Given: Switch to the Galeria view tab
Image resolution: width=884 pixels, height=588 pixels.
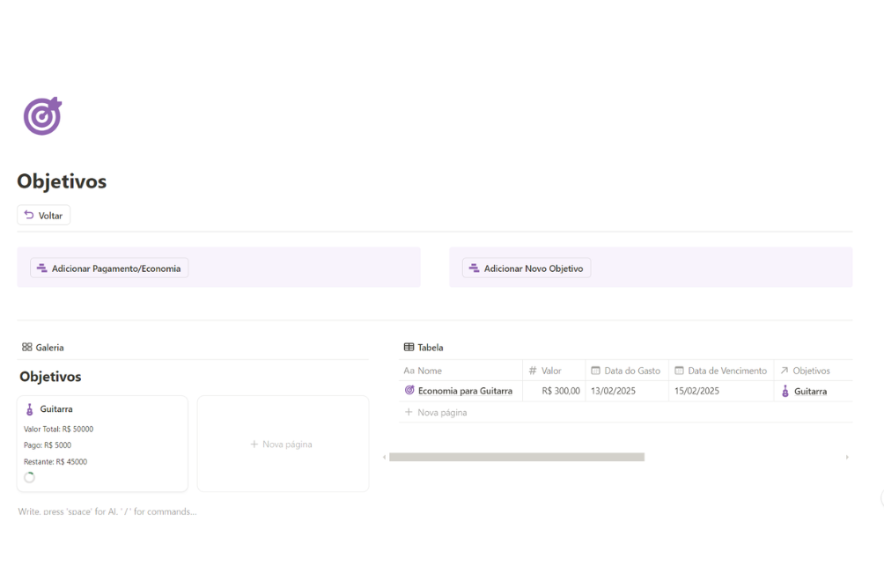Looking at the screenshot, I should pos(43,348).
